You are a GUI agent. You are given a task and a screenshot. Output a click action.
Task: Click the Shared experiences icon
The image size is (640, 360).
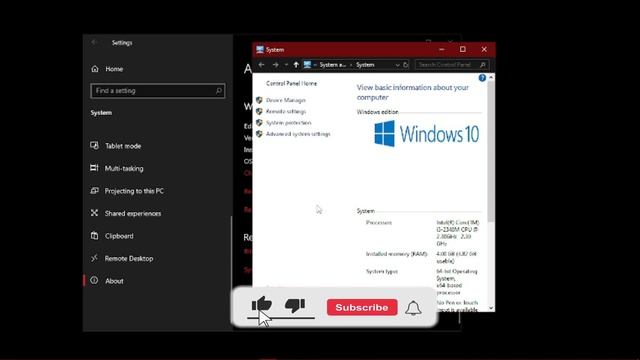[x=94, y=213]
